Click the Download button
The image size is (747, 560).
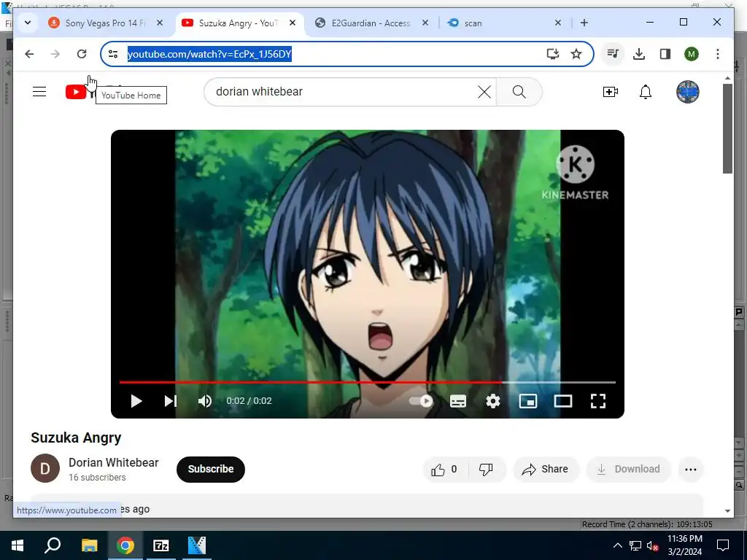(629, 469)
